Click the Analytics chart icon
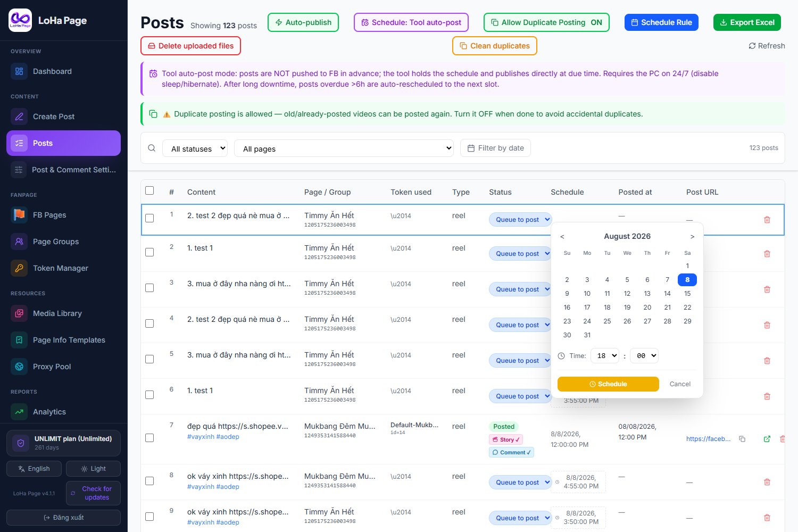 [19, 412]
